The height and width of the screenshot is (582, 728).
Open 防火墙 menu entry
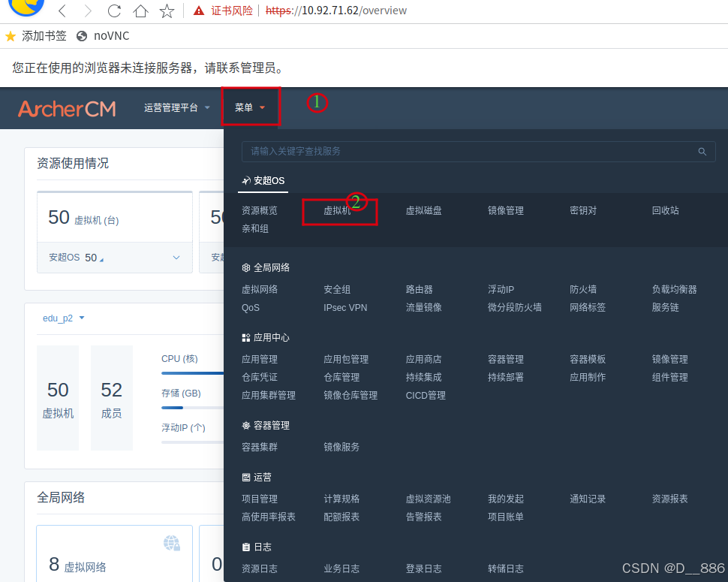(583, 289)
